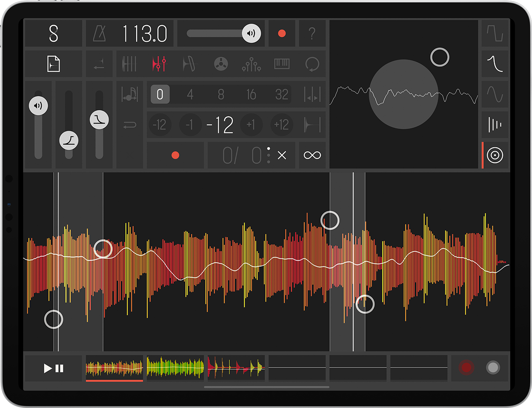The width and height of the screenshot is (532, 408).
Task: Open help via the question mark button
Action: [x=312, y=33]
